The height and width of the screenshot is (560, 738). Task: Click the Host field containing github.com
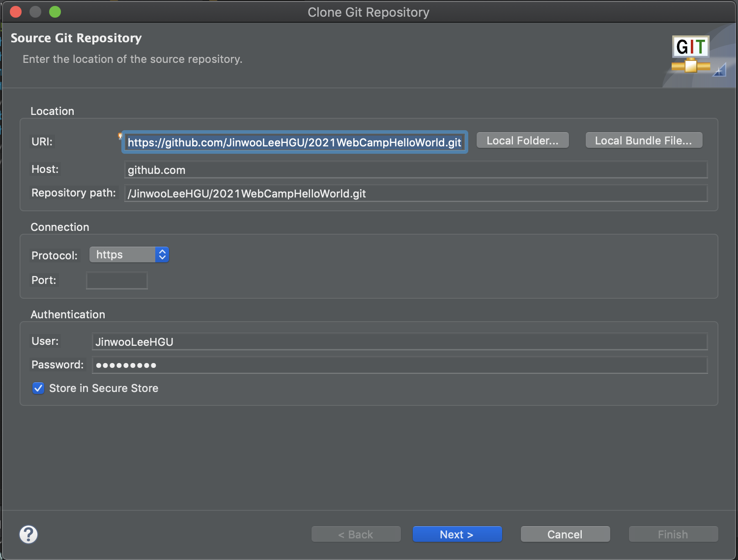click(416, 170)
